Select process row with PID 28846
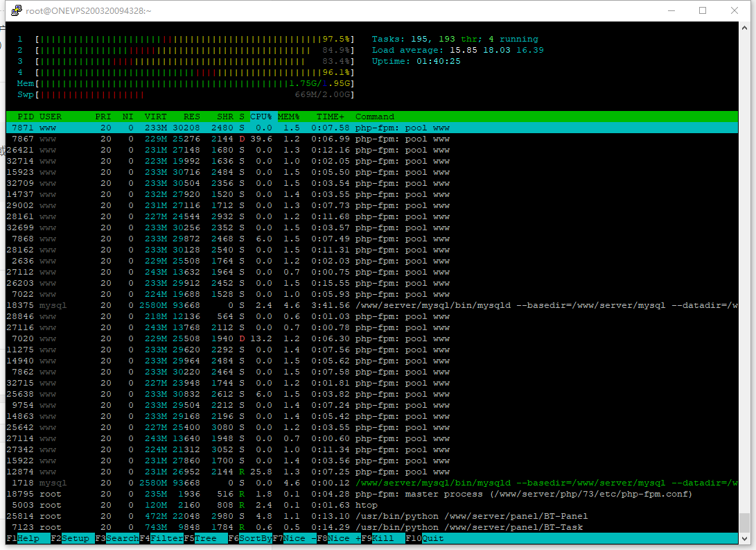This screenshot has height=550, width=756. (371, 316)
